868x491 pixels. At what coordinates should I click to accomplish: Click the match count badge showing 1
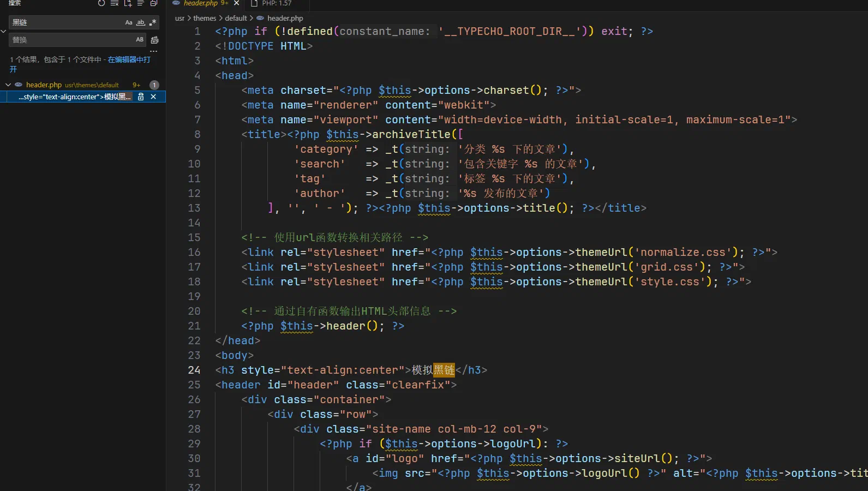(x=154, y=85)
